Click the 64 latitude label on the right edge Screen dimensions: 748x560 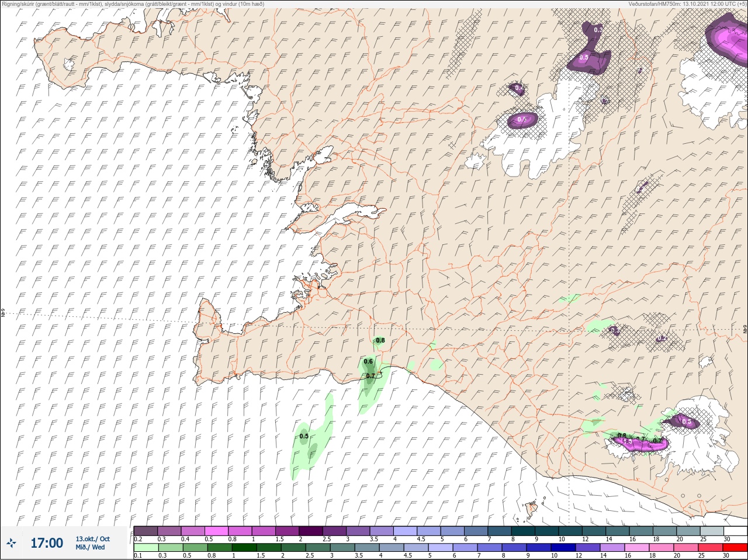pos(744,330)
